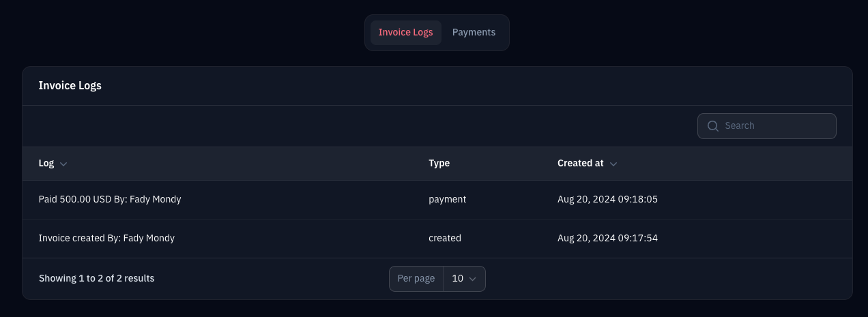This screenshot has width=868, height=317.
Task: Switch to the Payments tab
Action: 474,33
